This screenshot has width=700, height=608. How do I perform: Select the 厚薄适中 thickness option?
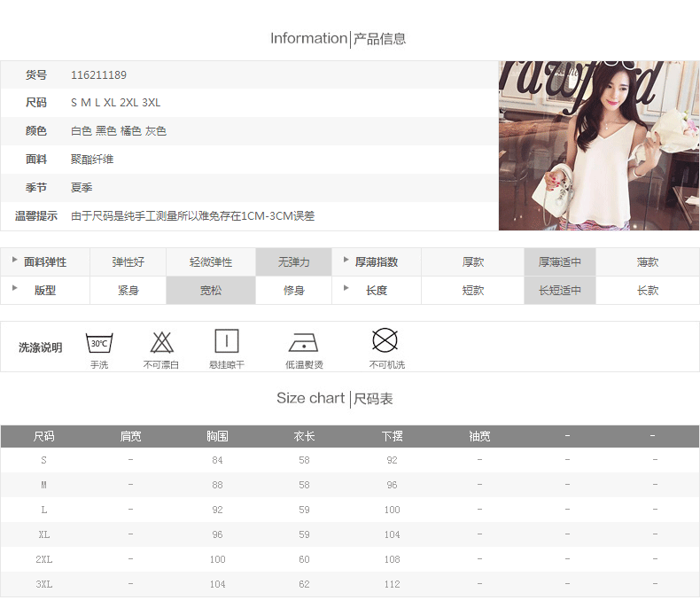pyautogui.click(x=560, y=262)
